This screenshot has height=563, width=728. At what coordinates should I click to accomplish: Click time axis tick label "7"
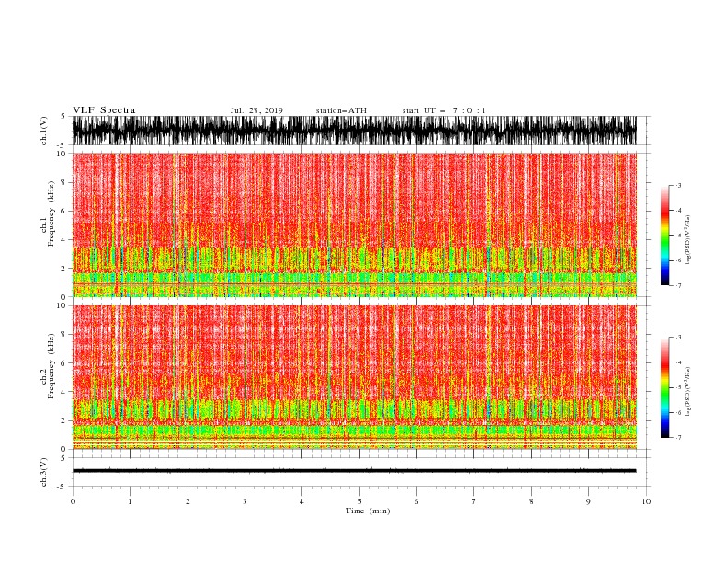point(474,501)
